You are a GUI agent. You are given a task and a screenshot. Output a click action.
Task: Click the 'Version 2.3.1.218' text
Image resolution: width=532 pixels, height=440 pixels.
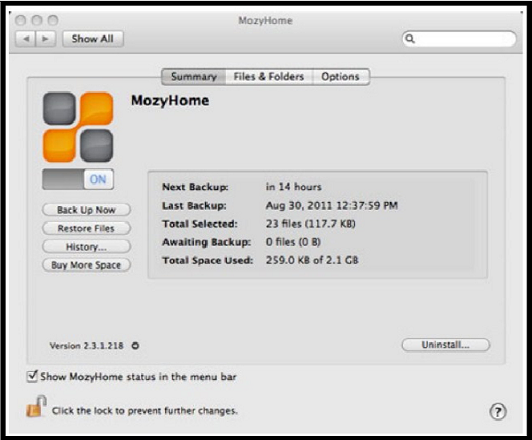click(86, 346)
